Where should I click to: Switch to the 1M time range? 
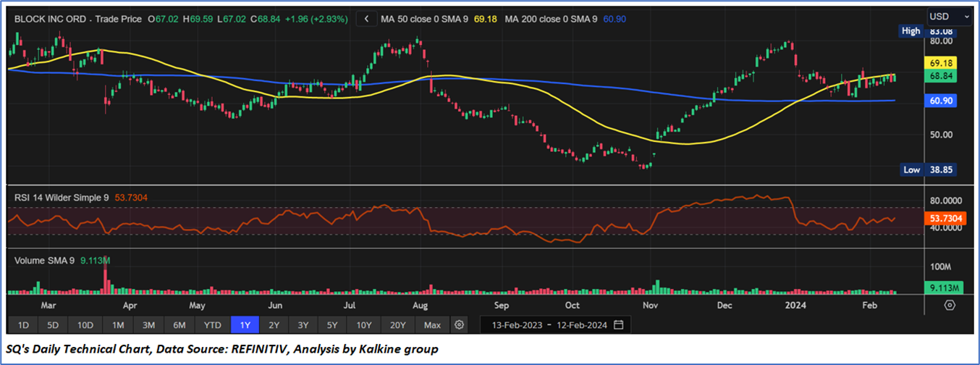[118, 324]
